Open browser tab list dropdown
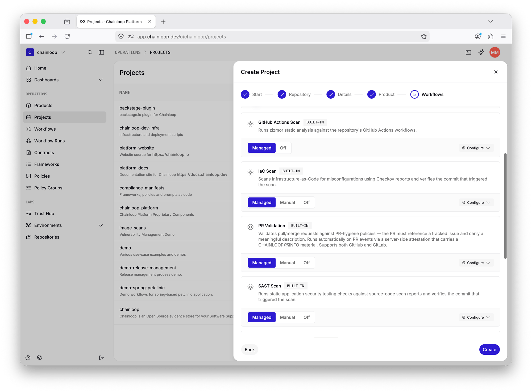The height and width of the screenshot is (392, 532). (491, 21)
